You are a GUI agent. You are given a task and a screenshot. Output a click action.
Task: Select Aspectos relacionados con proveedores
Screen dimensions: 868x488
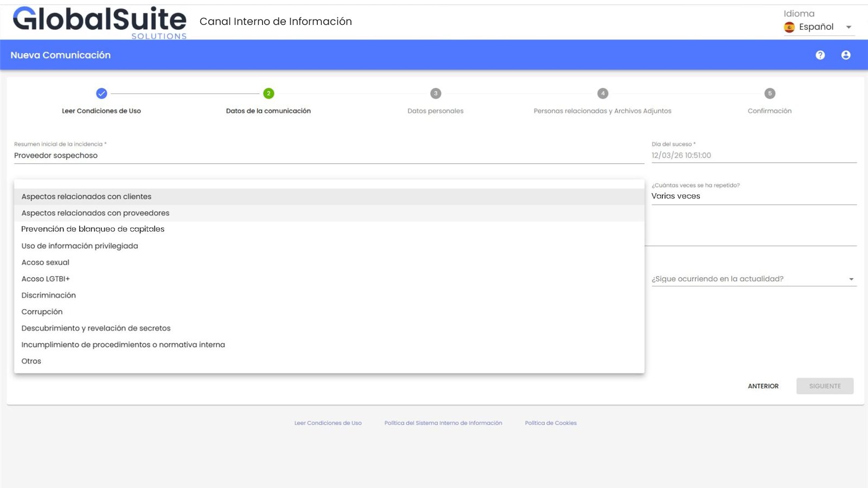click(329, 213)
